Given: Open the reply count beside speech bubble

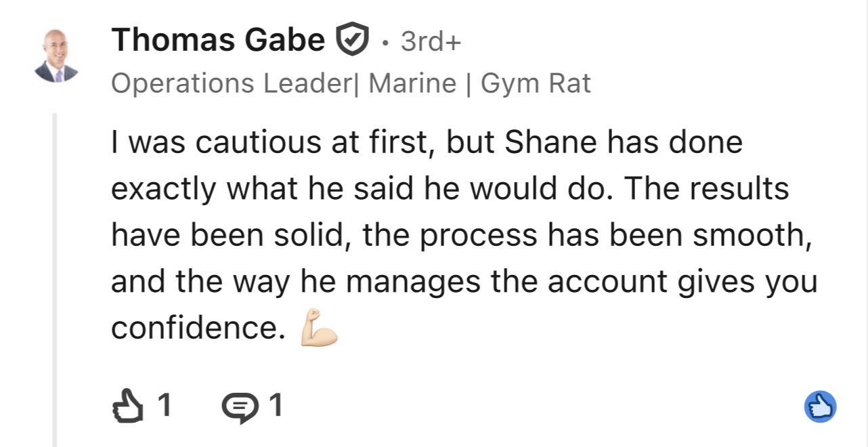Looking at the screenshot, I should [276, 406].
